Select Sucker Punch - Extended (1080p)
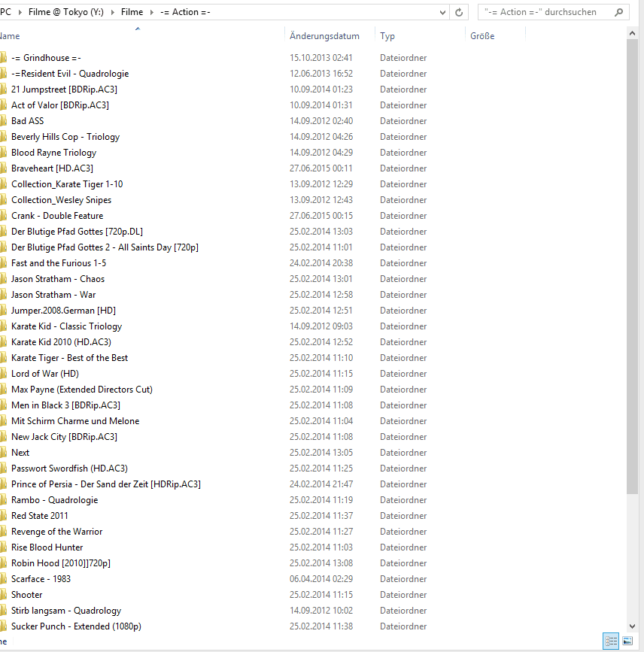Screen dimensions: 644x652 76,626
